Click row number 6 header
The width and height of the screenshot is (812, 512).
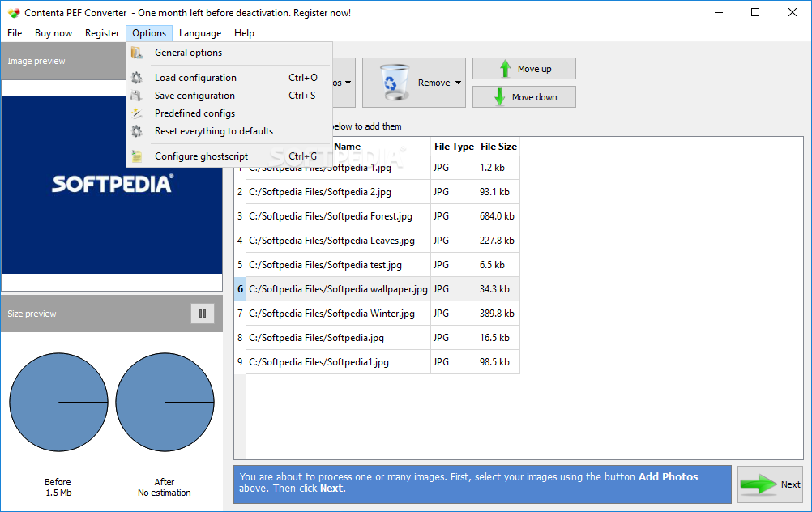click(240, 289)
